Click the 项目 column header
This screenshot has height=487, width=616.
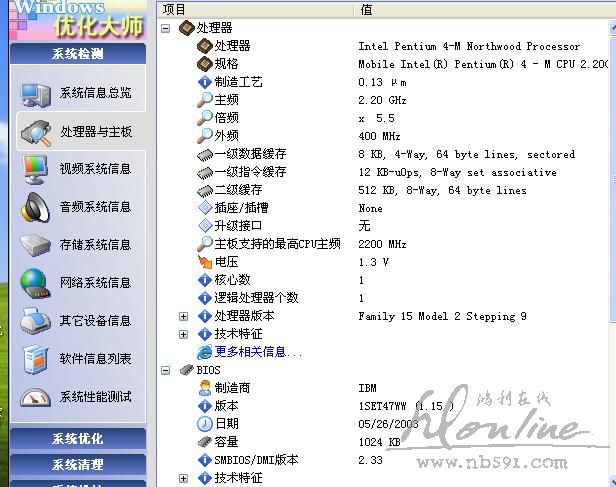tap(255, 10)
